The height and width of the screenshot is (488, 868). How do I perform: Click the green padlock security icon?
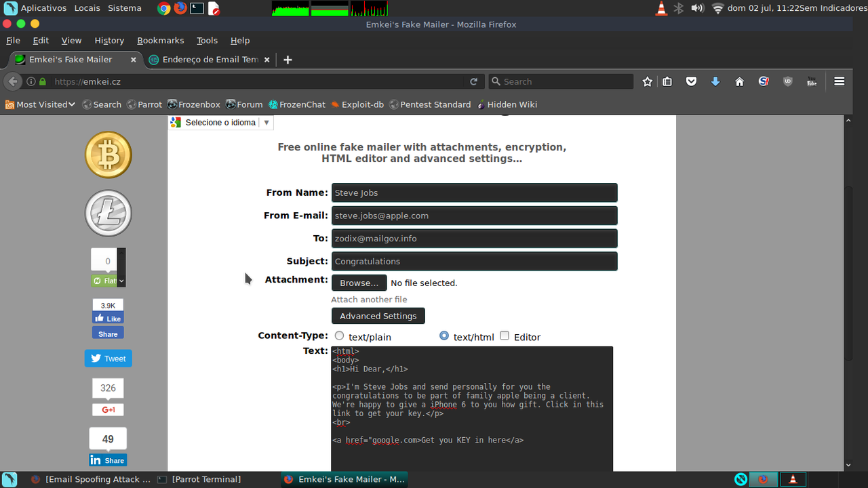click(x=43, y=81)
